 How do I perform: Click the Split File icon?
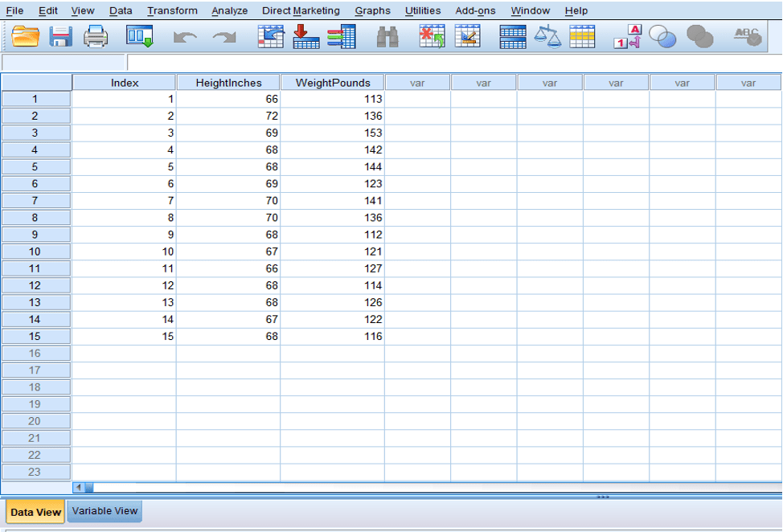tap(512, 36)
